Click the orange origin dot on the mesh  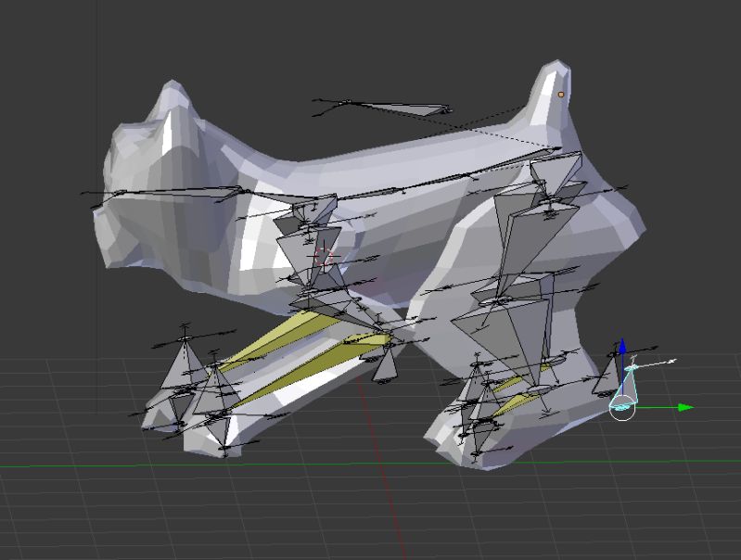point(561,95)
